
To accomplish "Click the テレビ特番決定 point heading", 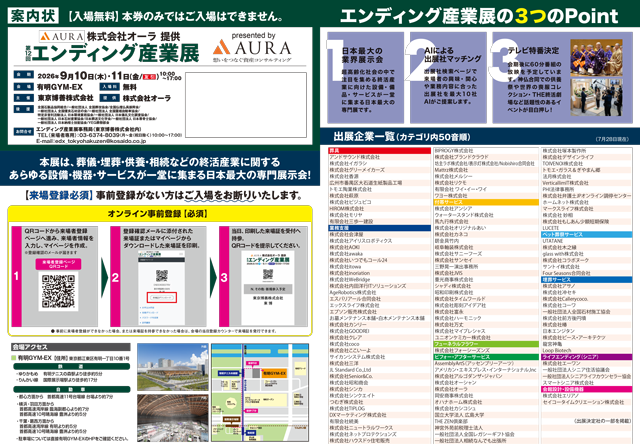I will tap(533, 51).
